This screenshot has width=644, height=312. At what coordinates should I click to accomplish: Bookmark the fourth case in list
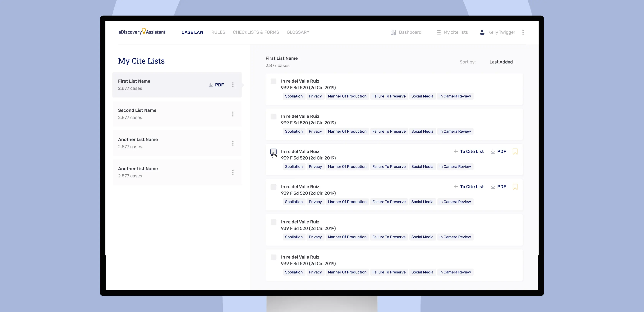[x=515, y=187]
